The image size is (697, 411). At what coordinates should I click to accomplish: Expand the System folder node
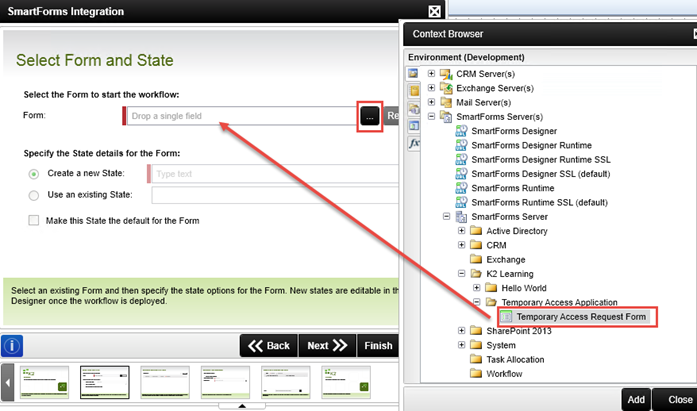[x=461, y=345]
